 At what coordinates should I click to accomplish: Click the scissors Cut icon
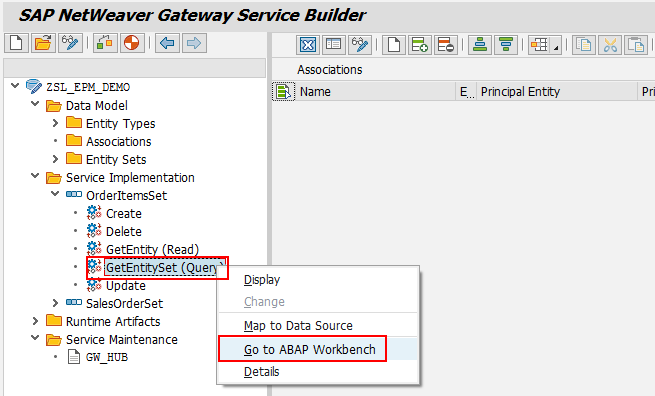610,44
